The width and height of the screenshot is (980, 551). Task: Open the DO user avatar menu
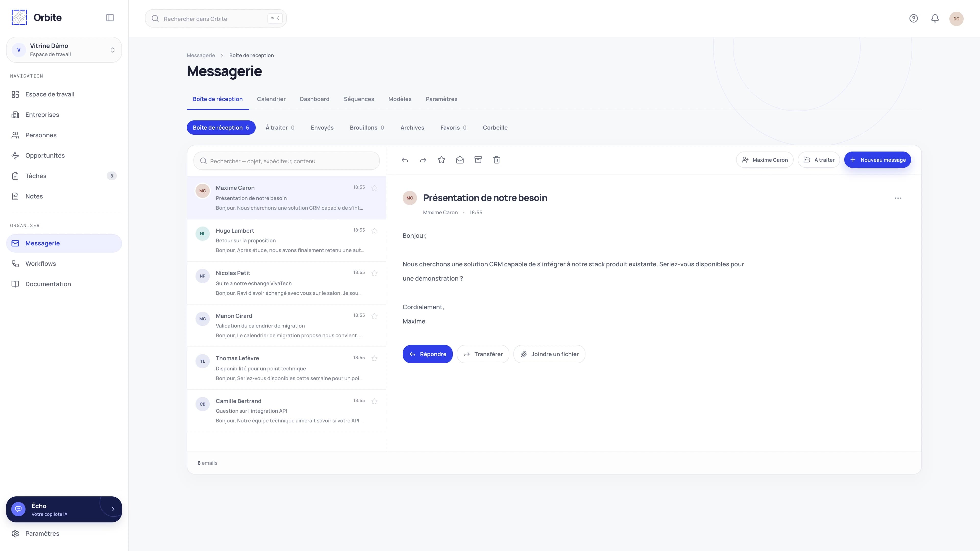(956, 19)
